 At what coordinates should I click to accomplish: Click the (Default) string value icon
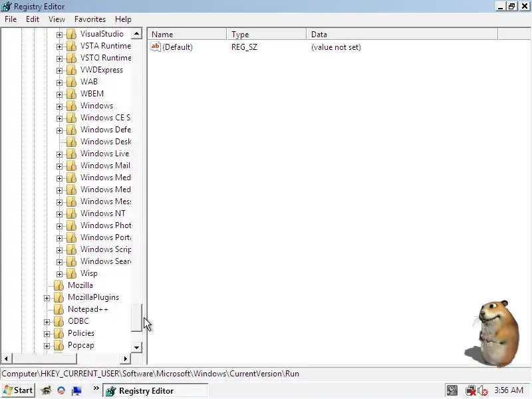click(155, 47)
